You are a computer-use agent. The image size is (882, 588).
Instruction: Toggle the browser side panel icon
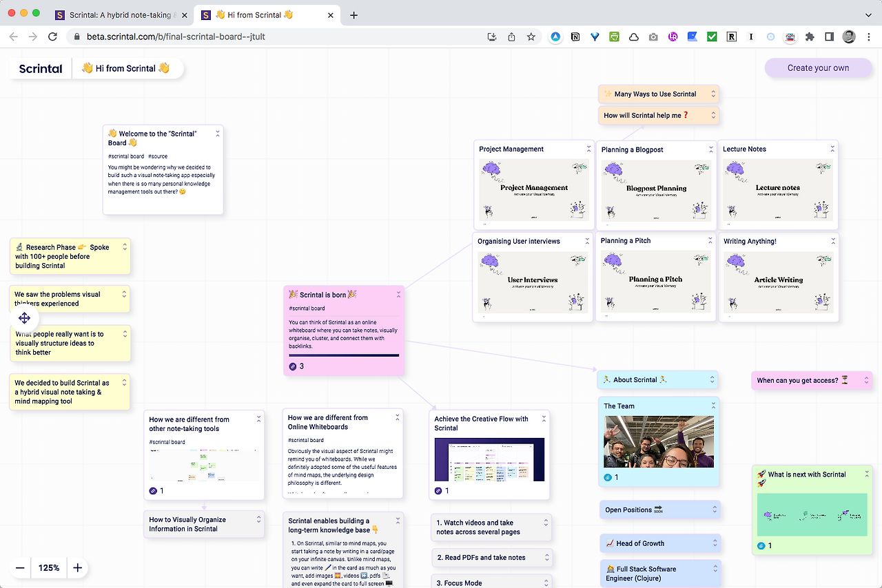click(830, 37)
